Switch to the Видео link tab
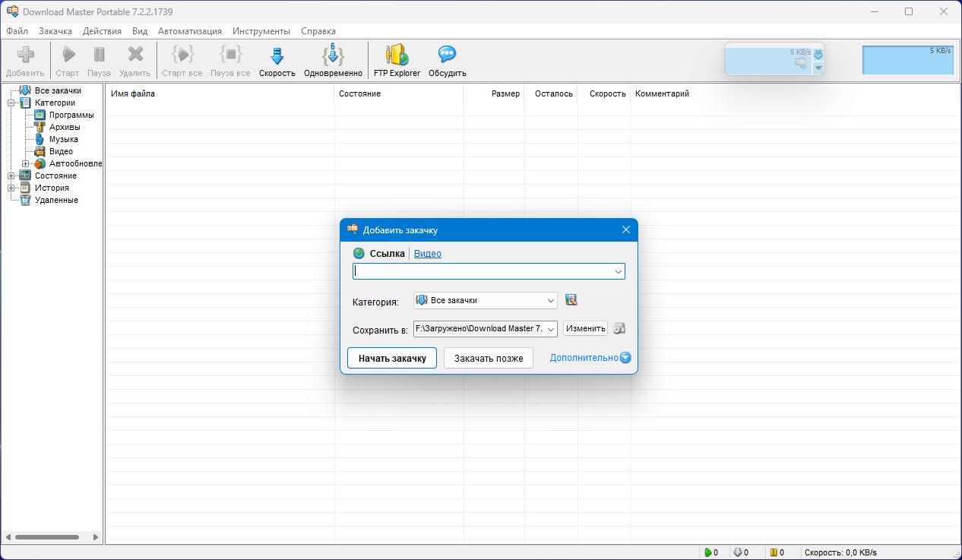Image resolution: width=962 pixels, height=560 pixels. click(x=427, y=254)
